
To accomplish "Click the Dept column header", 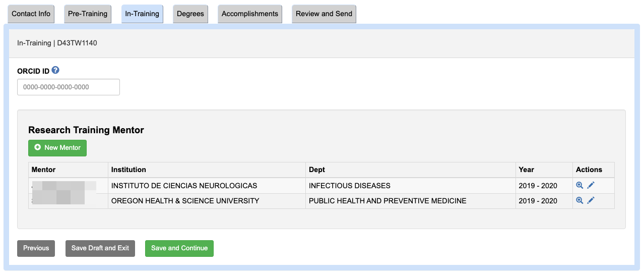I will 317,170.
